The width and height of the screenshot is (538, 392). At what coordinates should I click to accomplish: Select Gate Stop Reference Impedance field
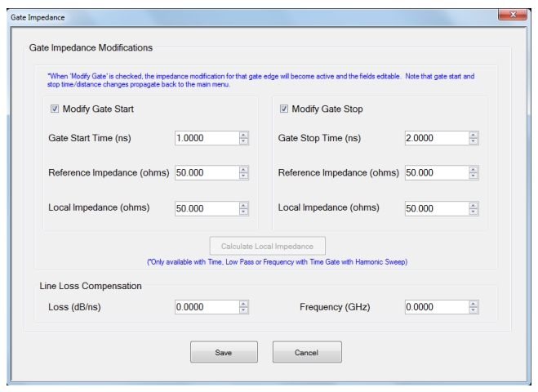point(434,173)
